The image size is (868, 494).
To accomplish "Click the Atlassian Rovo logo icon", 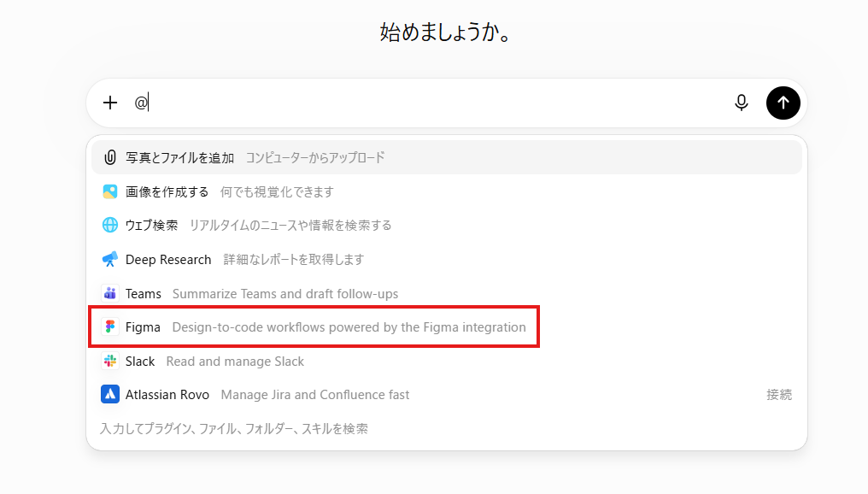I will [110, 394].
